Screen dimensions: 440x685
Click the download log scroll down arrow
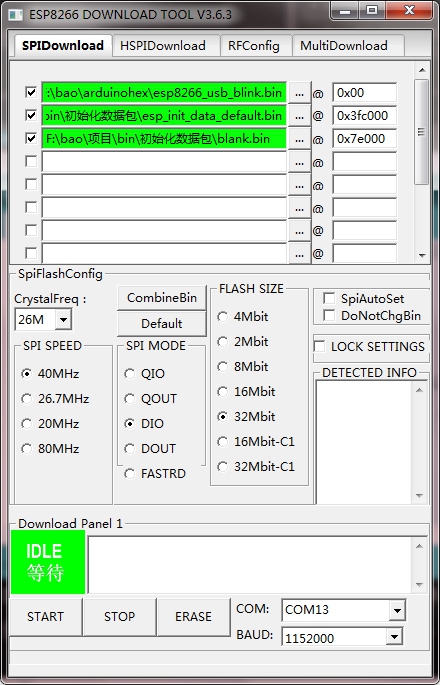point(419,585)
